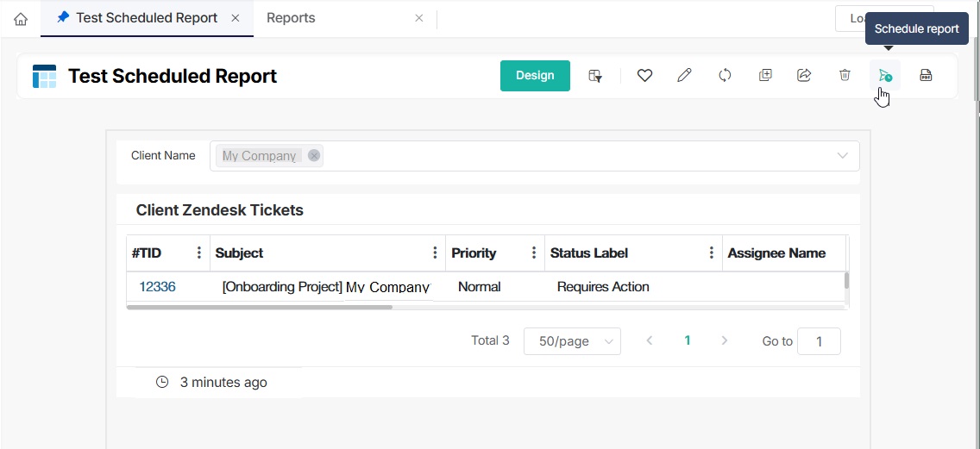
Task: Delete report using the trash icon
Action: coord(845,76)
